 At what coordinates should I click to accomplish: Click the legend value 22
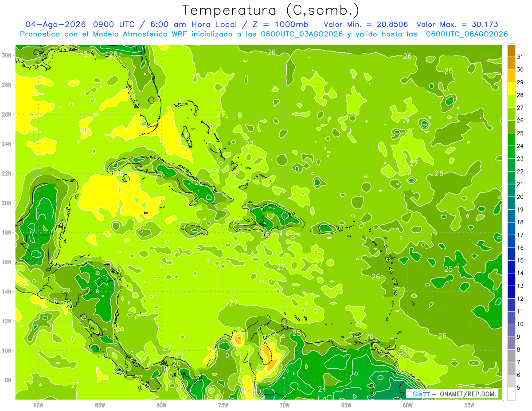tap(520, 172)
